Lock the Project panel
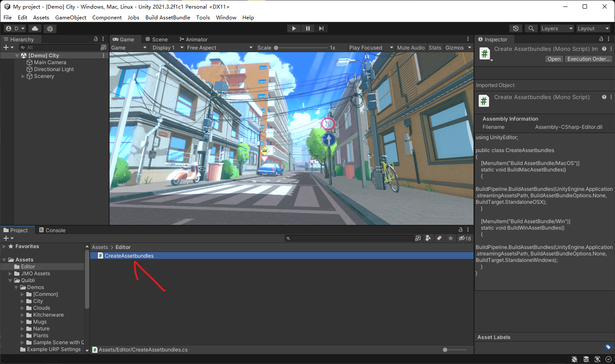 click(461, 230)
